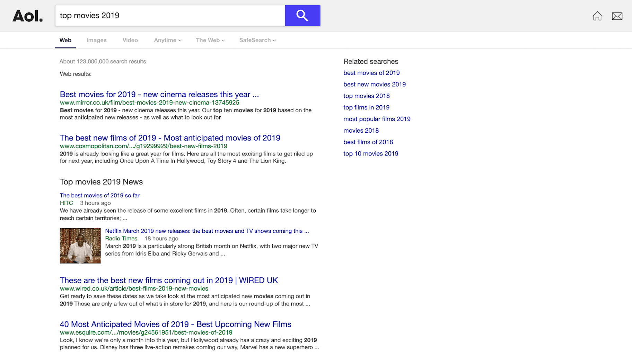632x364 pixels.
Task: Click the magnifying glass search button
Action: pos(302,16)
